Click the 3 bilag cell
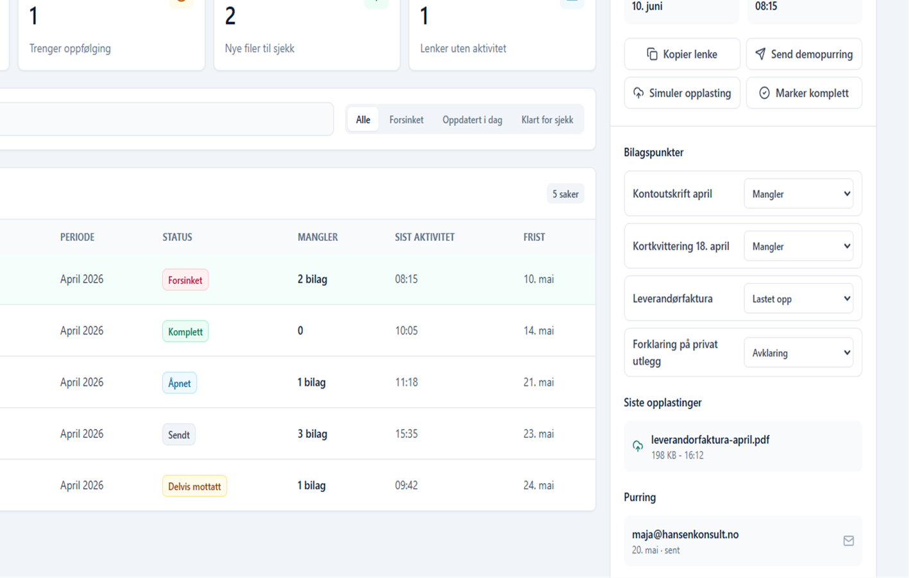924x578 pixels. pos(312,434)
